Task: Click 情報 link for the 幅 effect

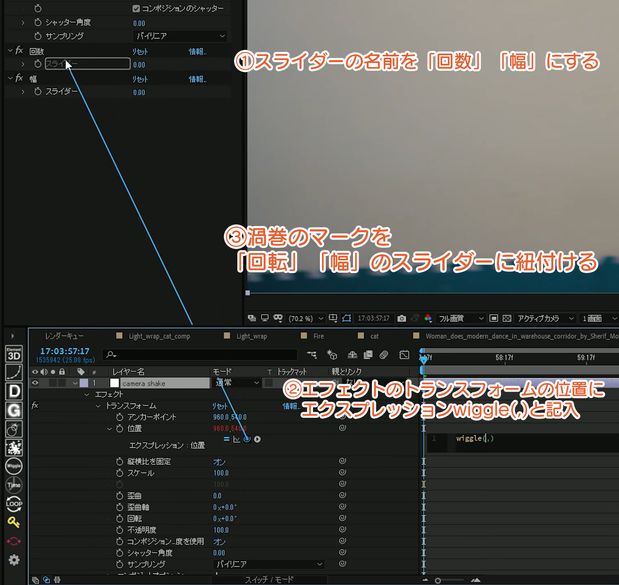Action: click(x=198, y=78)
